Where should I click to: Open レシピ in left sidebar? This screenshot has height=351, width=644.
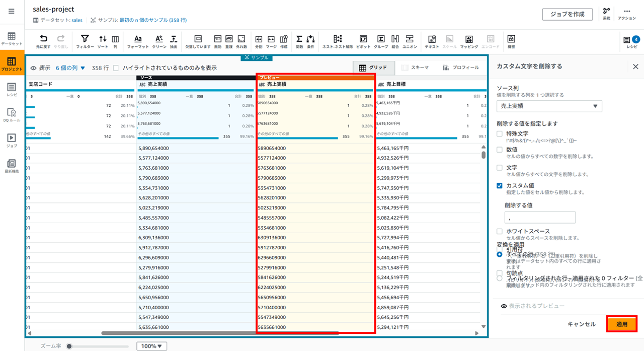tap(12, 90)
